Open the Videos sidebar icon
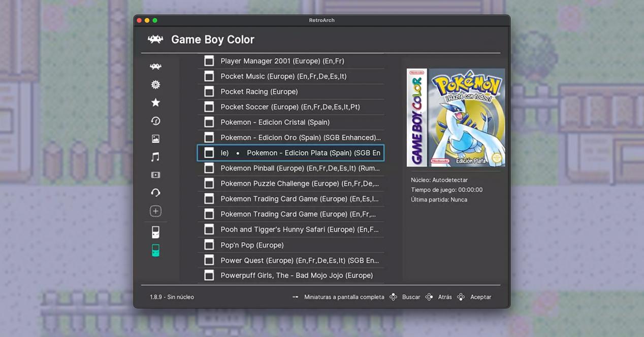Screen dimensions: 644x337 (x=155, y=175)
